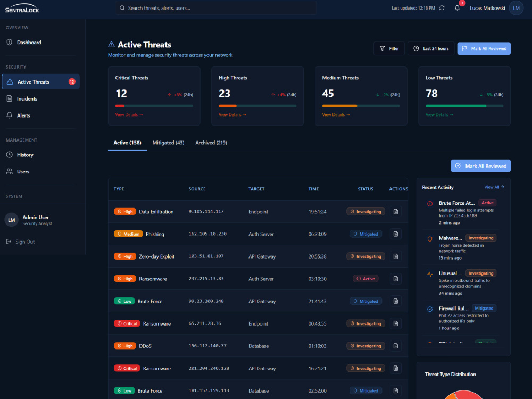This screenshot has width=532, height=399.
Task: Click Lucas Matkovski username in header
Action: click(x=487, y=8)
